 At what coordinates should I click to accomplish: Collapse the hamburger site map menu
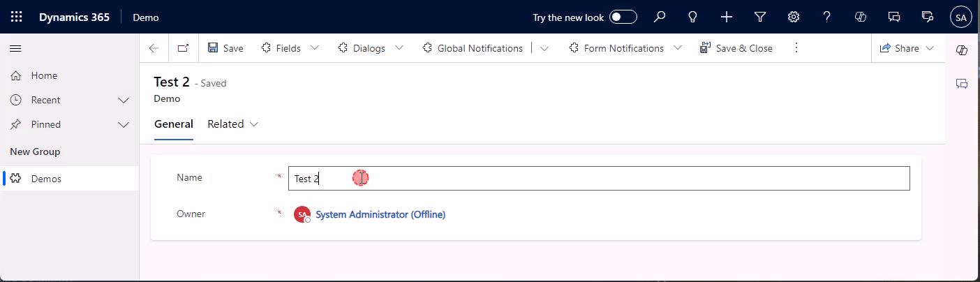click(15, 48)
